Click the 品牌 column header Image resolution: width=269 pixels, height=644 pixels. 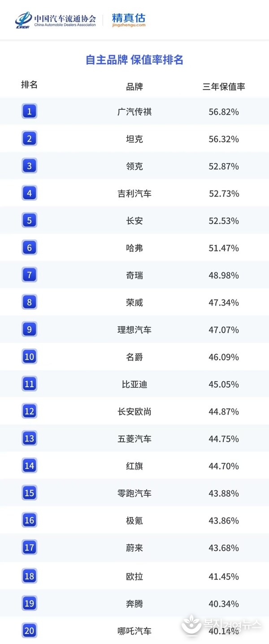tap(134, 86)
